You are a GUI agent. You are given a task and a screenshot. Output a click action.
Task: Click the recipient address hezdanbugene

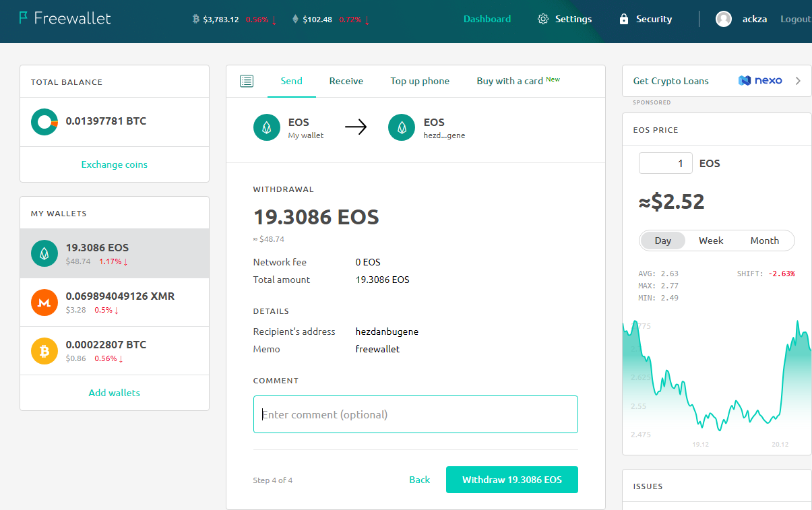point(387,331)
